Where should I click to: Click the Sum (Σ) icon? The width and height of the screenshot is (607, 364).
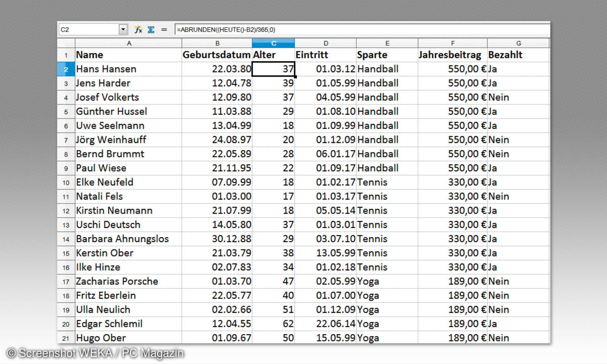pos(151,29)
